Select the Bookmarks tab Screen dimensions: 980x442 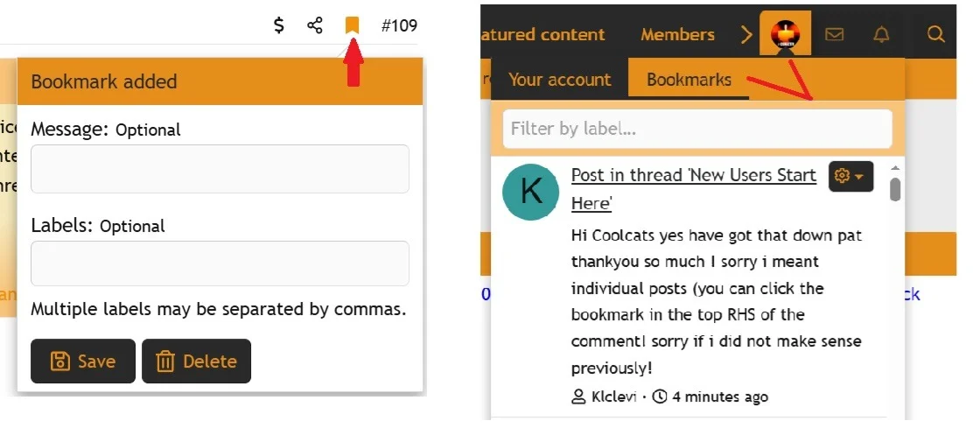point(689,80)
